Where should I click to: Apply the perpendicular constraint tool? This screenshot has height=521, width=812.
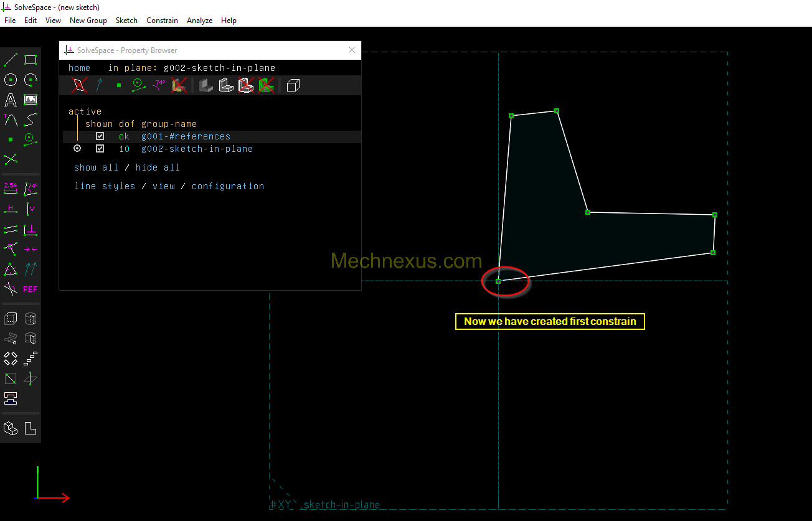pos(31,230)
